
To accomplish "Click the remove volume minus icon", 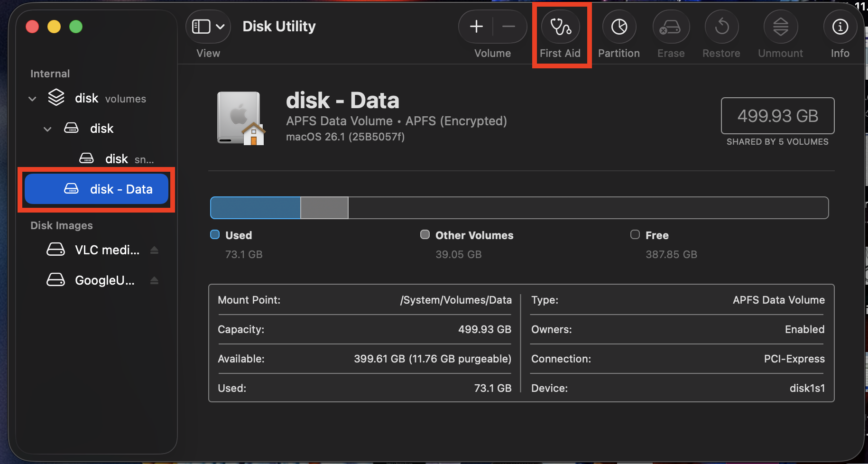I will point(509,27).
